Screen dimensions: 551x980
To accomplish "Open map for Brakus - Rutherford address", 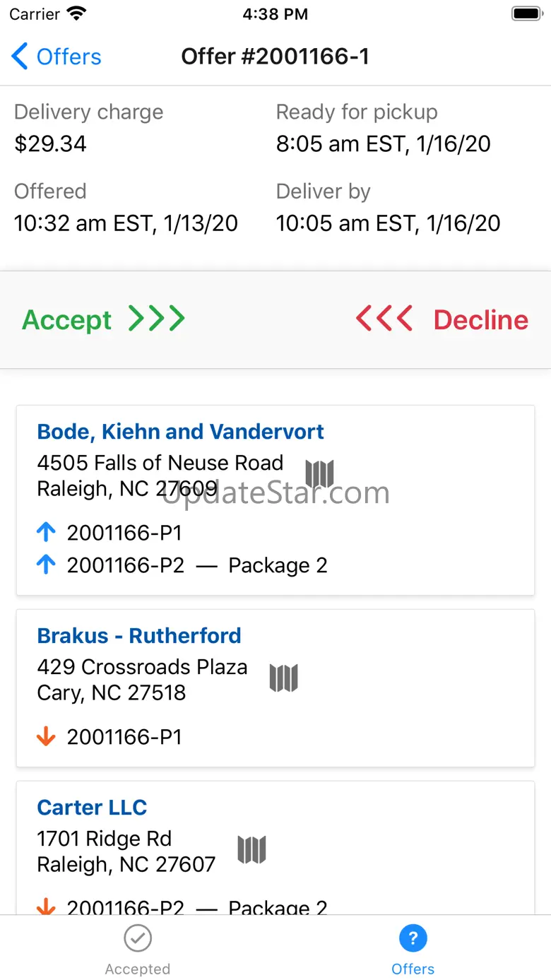I will click(x=284, y=678).
